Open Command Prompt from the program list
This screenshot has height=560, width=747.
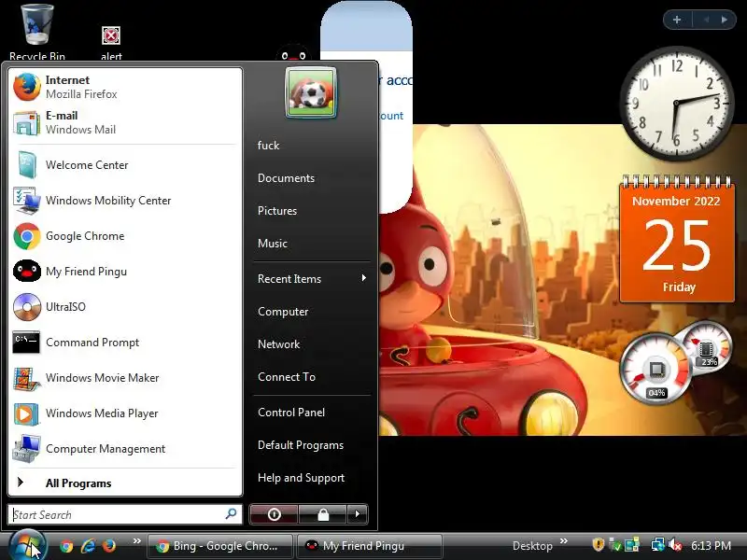pyautogui.click(x=125, y=342)
